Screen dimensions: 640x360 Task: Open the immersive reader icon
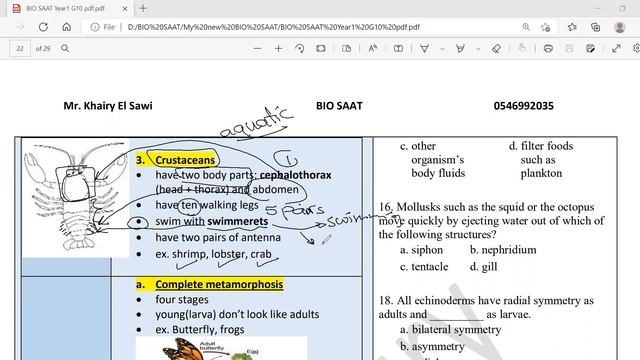398,49
